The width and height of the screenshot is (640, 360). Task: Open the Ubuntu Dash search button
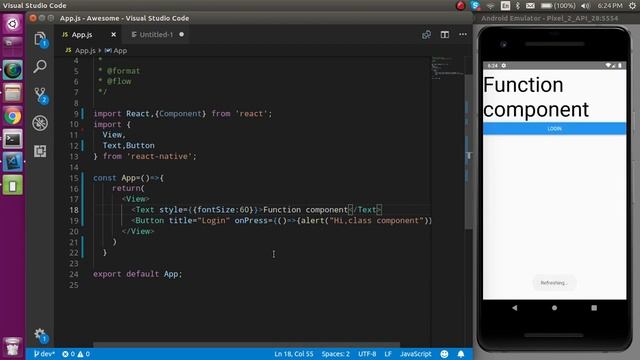point(13,24)
